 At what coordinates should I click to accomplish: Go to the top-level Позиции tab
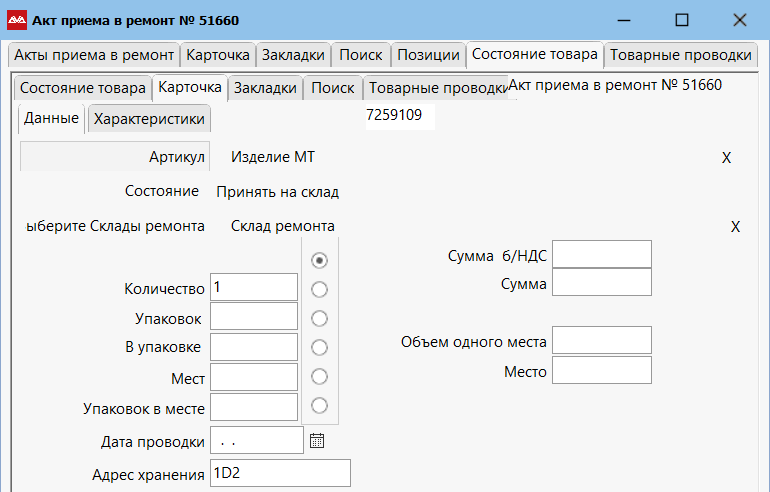428,55
